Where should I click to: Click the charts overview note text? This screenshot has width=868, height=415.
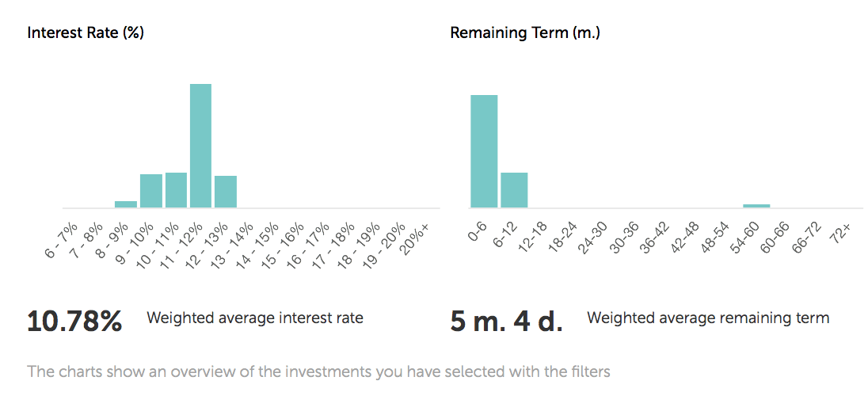[319, 371]
